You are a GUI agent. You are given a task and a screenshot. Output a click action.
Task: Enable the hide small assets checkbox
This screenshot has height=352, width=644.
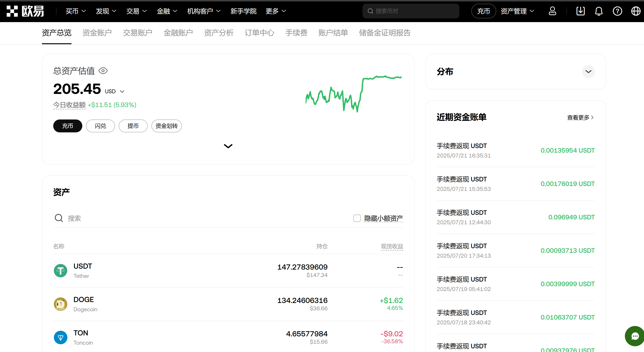tap(357, 218)
